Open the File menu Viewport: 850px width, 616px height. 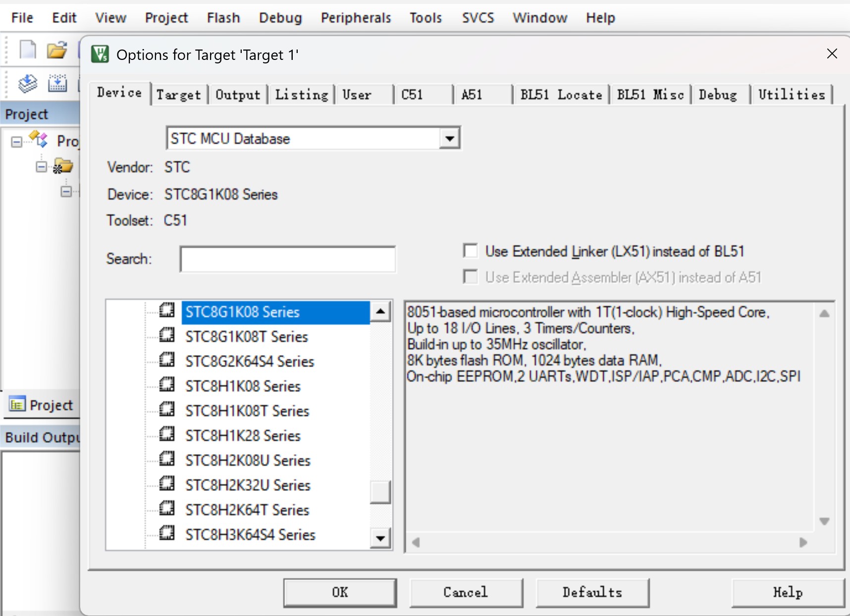[x=22, y=18]
